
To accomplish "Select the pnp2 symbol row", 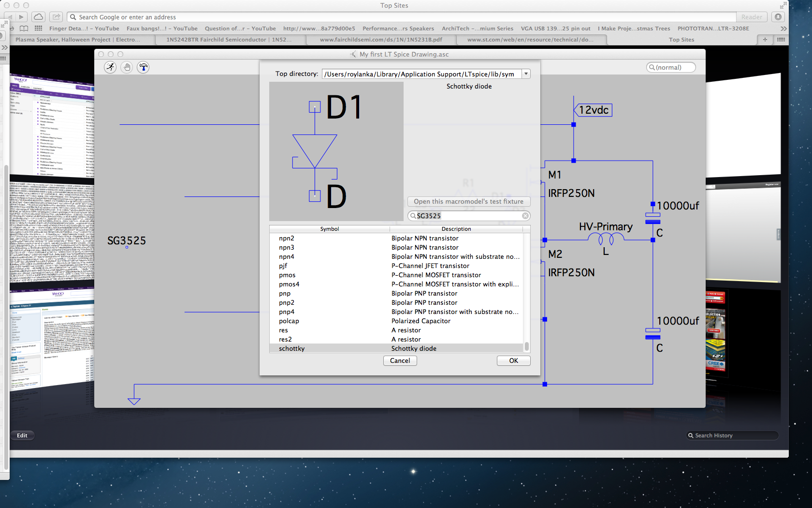I will pos(396,302).
